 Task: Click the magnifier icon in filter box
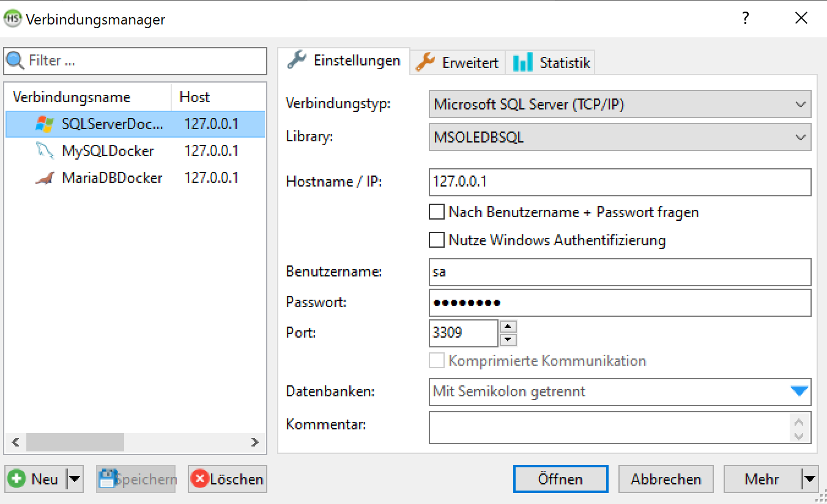tap(15, 61)
